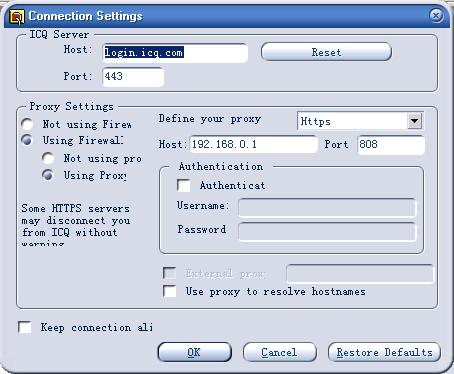Cancel the connection settings changes

tap(279, 352)
